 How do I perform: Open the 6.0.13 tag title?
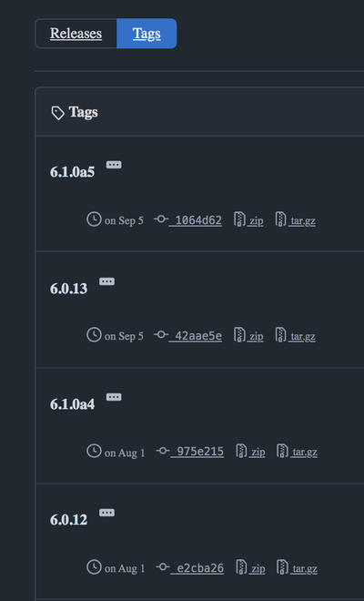[68, 289]
